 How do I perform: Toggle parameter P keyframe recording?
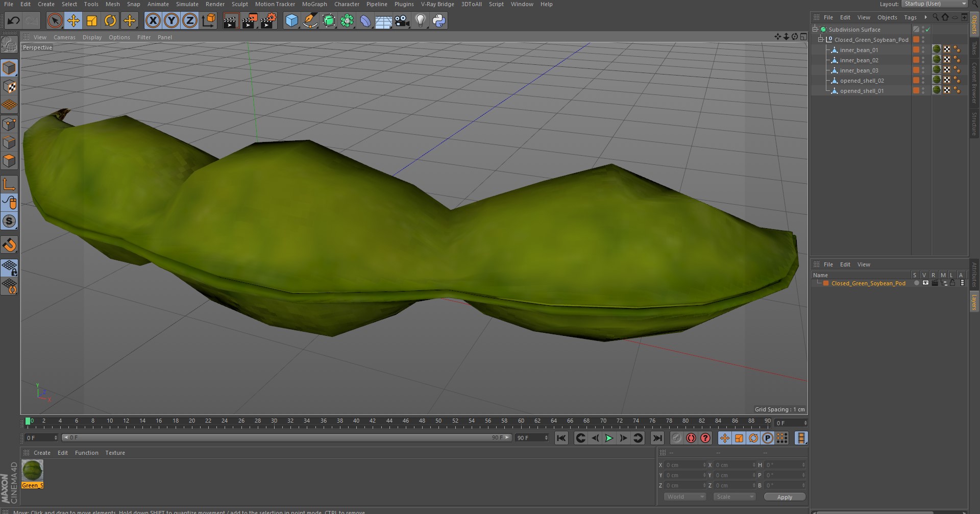[x=767, y=438]
